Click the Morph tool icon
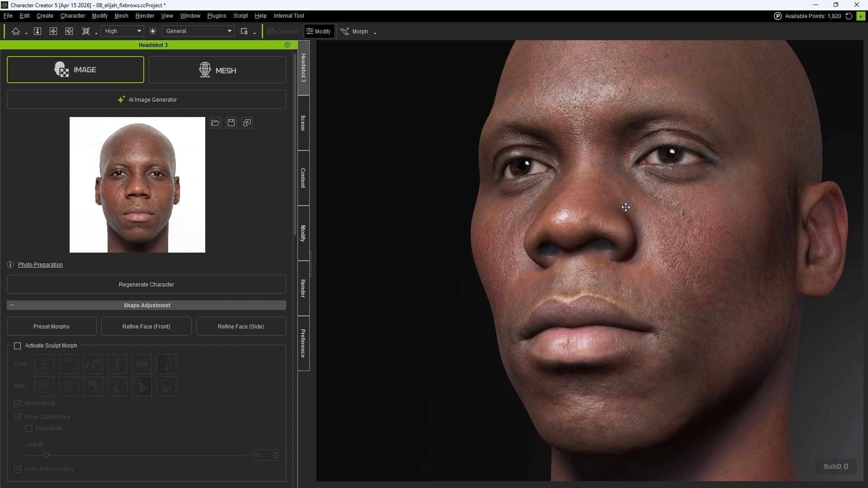This screenshot has width=868, height=488. coord(345,31)
